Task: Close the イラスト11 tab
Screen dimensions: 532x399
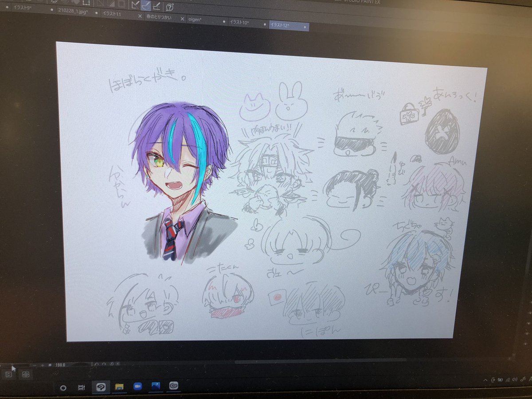Action: (140, 16)
